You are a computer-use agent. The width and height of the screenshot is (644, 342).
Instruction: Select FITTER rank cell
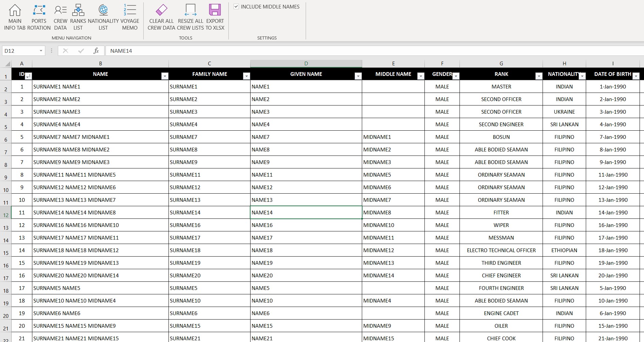tap(501, 212)
